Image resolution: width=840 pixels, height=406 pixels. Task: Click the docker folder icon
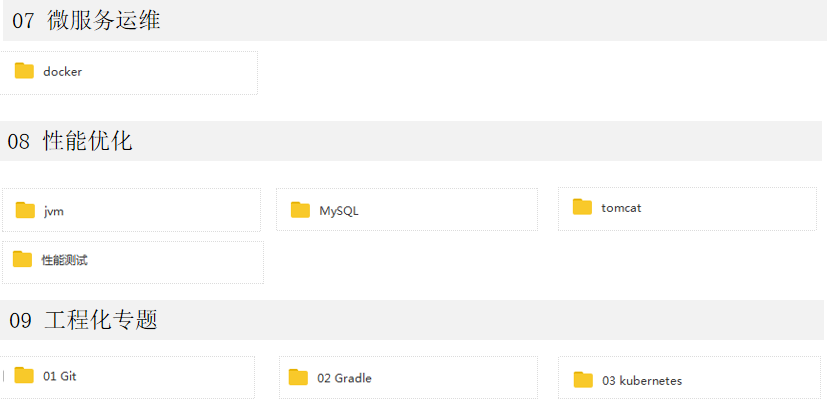(x=24, y=71)
